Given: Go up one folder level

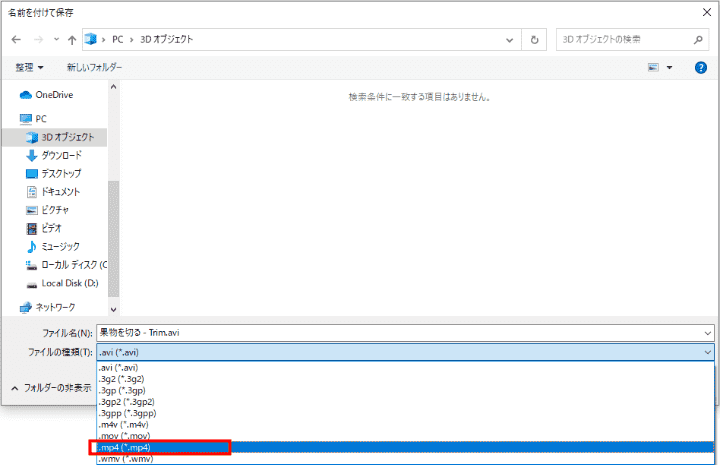Looking at the screenshot, I should pyautogui.click(x=72, y=40).
